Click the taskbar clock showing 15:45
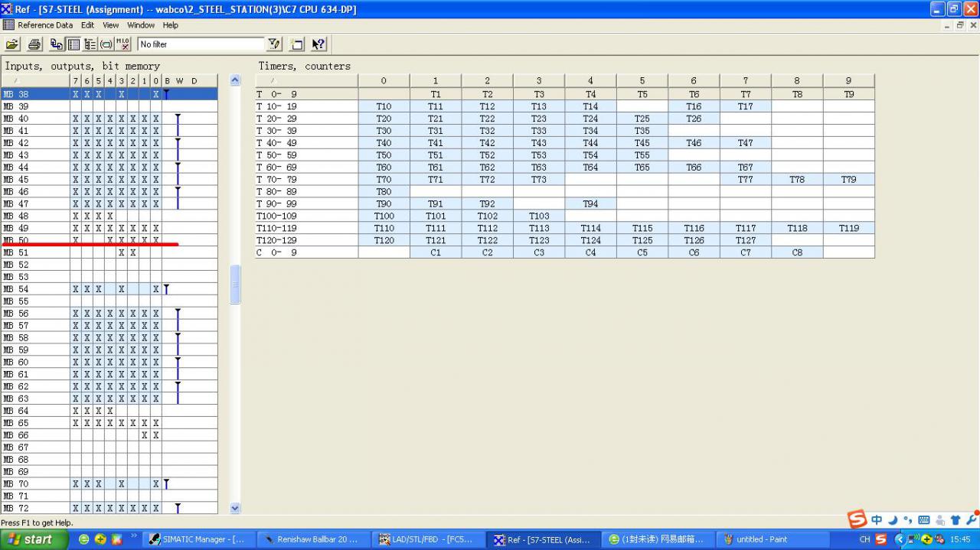Screen dimensions: 980x550 [x=960, y=539]
